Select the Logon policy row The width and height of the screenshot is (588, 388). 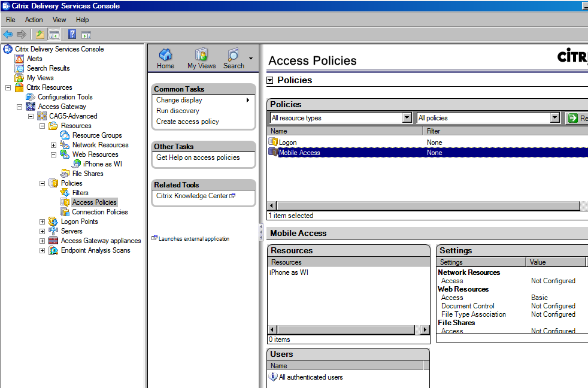tap(428, 143)
